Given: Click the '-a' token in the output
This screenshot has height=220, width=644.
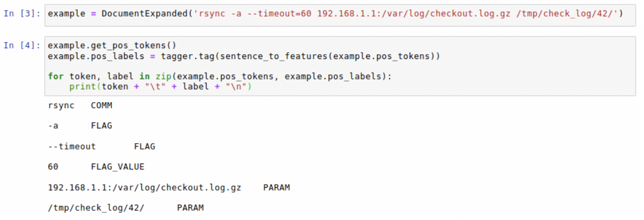Looking at the screenshot, I should coord(53,126).
